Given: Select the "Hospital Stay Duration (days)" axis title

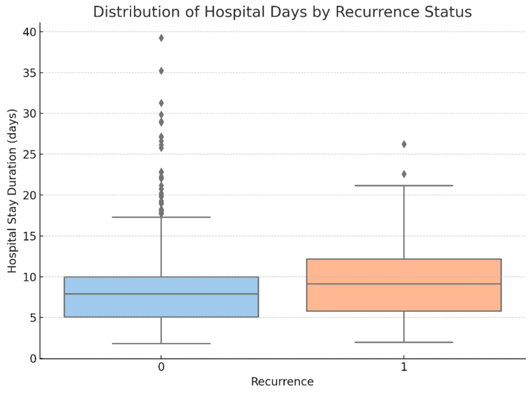Looking at the screenshot, I should pyautogui.click(x=12, y=191).
